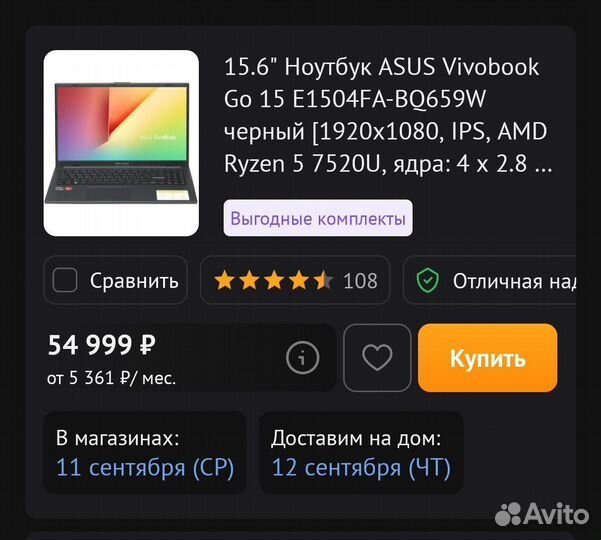The width and height of the screenshot is (601, 540).
Task: Click the Avito logo watermark
Action: coord(542,514)
